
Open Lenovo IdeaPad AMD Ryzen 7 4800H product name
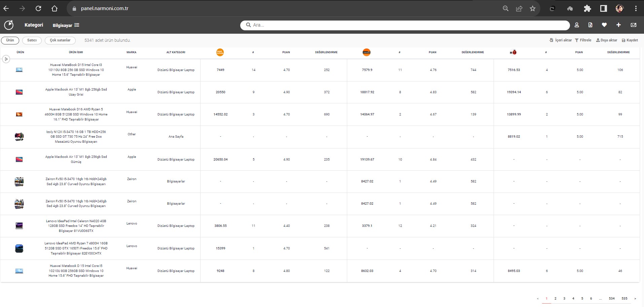(x=76, y=248)
